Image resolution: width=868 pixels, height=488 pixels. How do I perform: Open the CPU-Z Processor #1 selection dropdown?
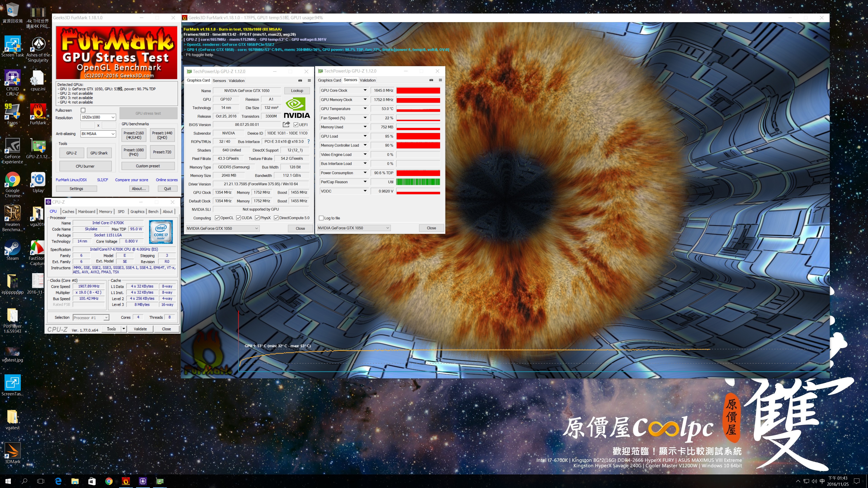[x=91, y=318]
